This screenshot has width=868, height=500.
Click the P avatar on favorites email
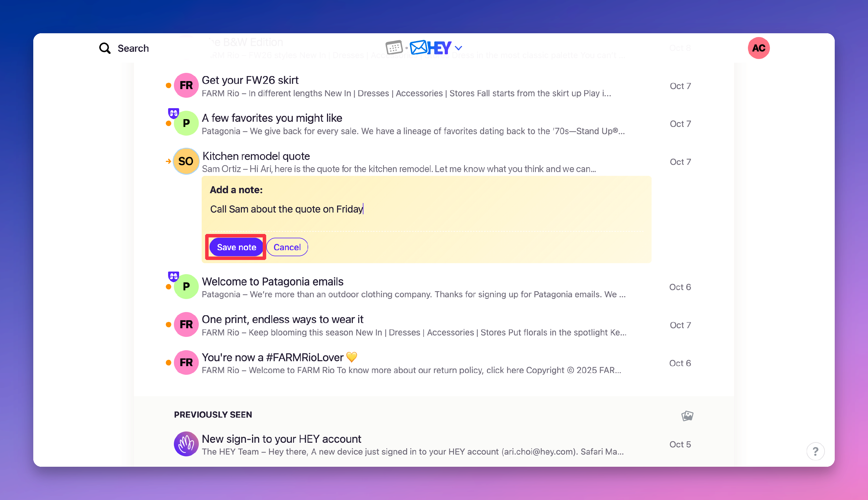[186, 123]
